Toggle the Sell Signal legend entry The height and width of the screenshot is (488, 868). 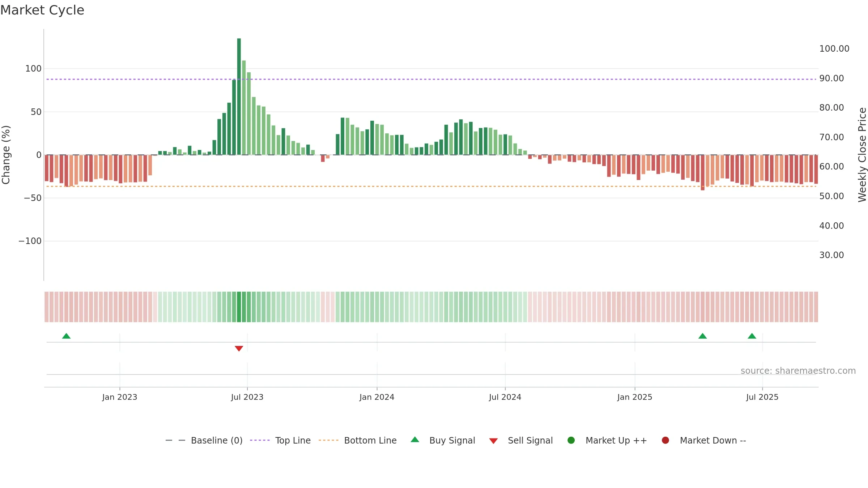(x=521, y=440)
